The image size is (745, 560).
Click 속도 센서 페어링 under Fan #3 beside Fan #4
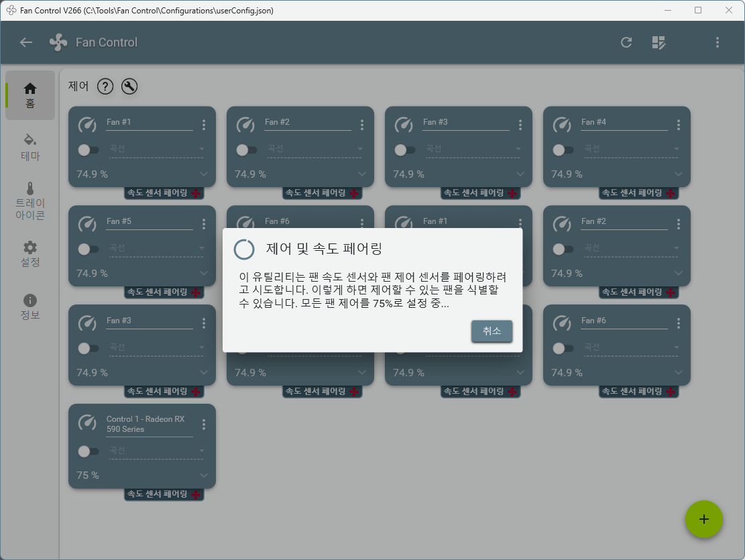tap(480, 193)
